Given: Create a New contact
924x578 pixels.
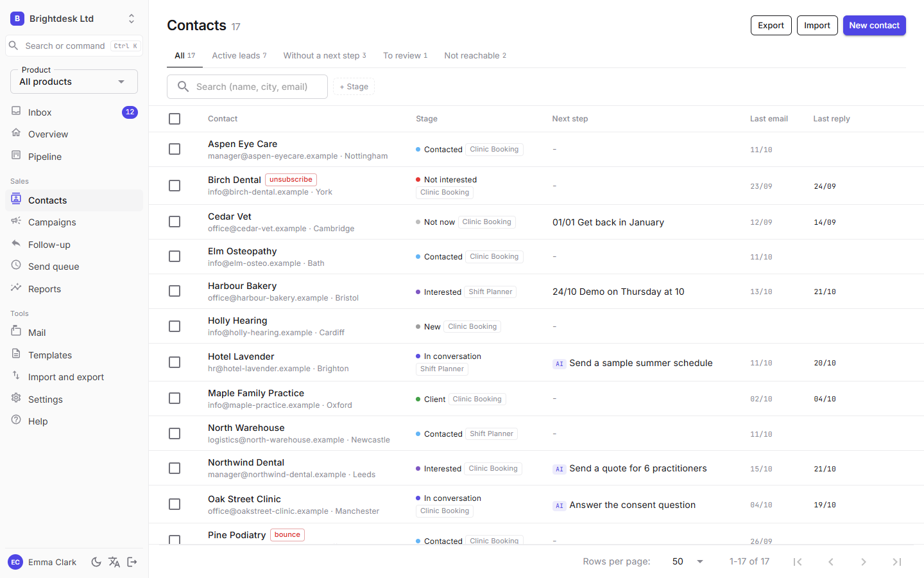Looking at the screenshot, I should tap(874, 26).
